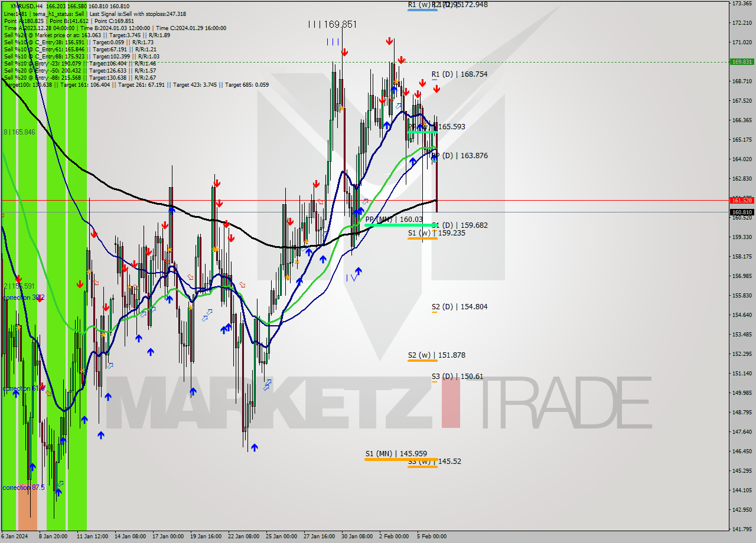Screen dimensions: 756x543
Task: Click the S3 (D) | 150.61 label
Action: click(x=457, y=377)
